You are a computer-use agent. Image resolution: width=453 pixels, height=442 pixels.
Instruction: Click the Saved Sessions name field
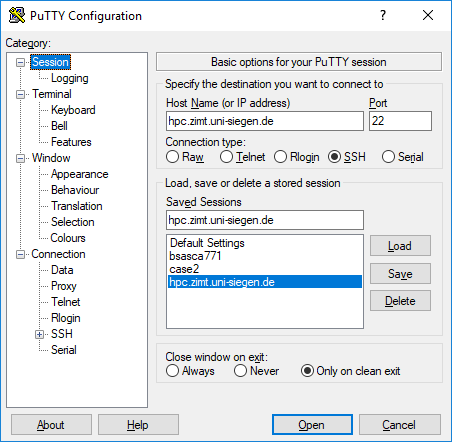point(265,220)
